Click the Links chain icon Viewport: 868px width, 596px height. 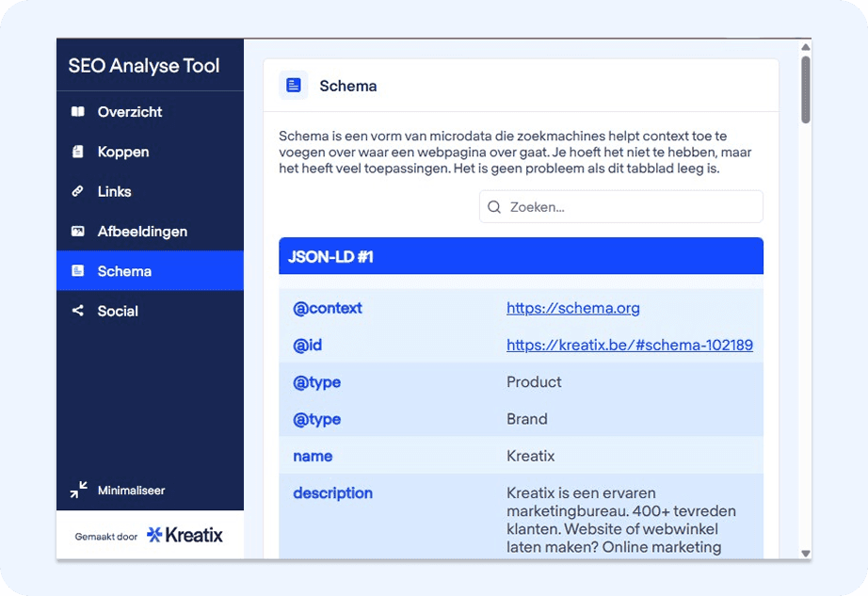78,191
